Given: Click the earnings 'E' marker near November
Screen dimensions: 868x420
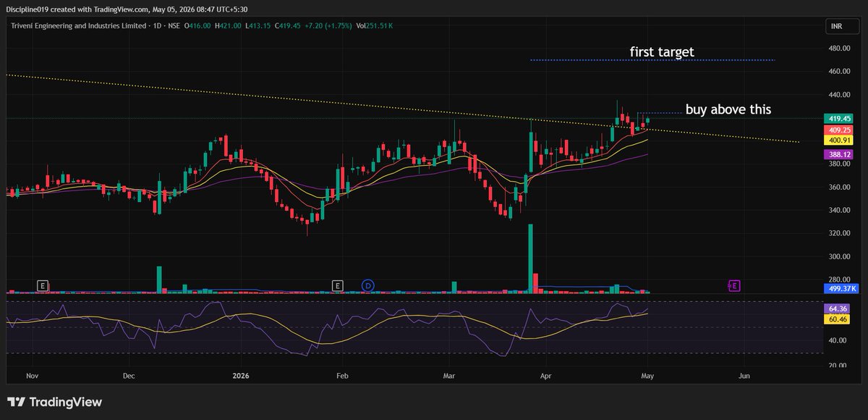Looking at the screenshot, I should click(43, 286).
